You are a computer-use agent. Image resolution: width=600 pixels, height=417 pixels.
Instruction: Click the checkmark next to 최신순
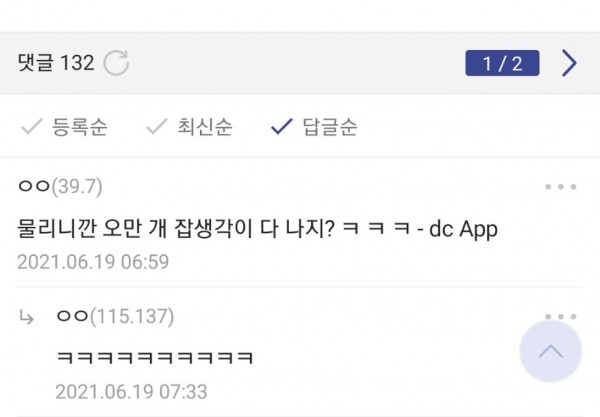pos(157,127)
